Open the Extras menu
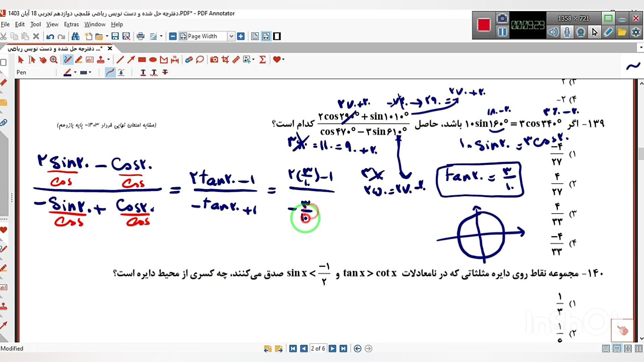This screenshot has height=362, width=644. click(71, 24)
